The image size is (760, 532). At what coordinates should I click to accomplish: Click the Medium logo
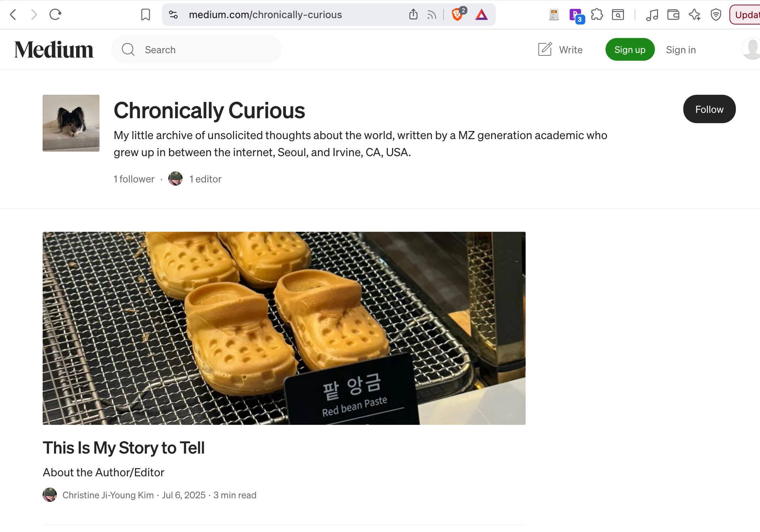(54, 50)
